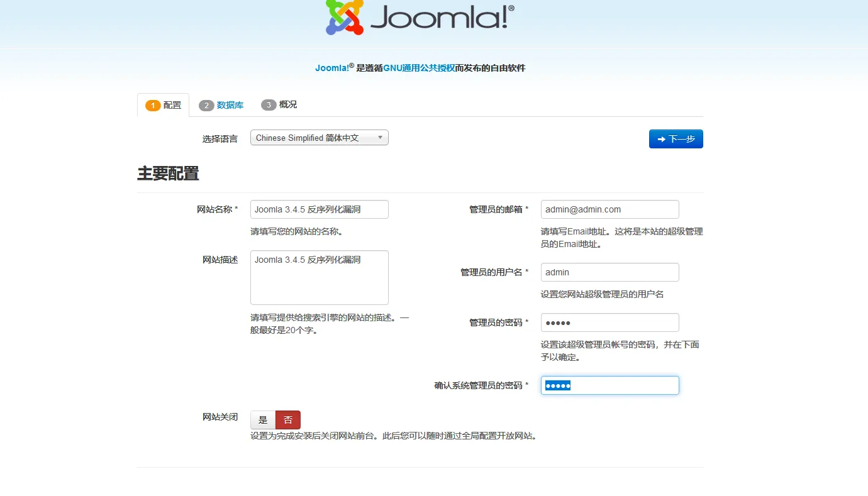Focus the 网站名称 input field
The image size is (868, 496).
coord(319,209)
